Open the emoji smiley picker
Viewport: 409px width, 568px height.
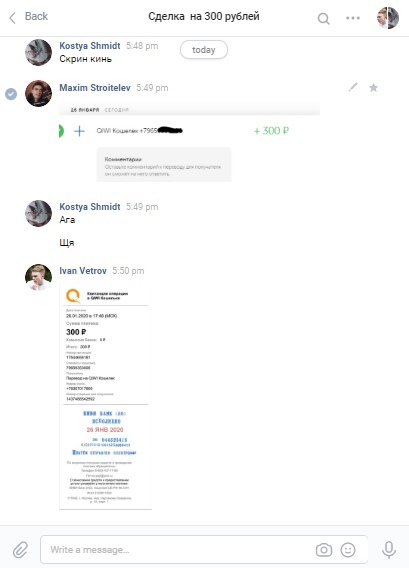pos(348,550)
